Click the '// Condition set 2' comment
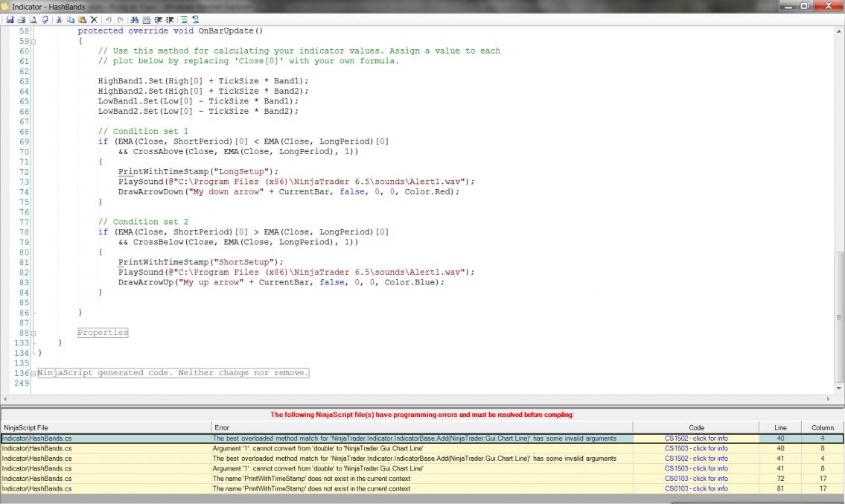This screenshot has width=845, height=504. [143, 222]
